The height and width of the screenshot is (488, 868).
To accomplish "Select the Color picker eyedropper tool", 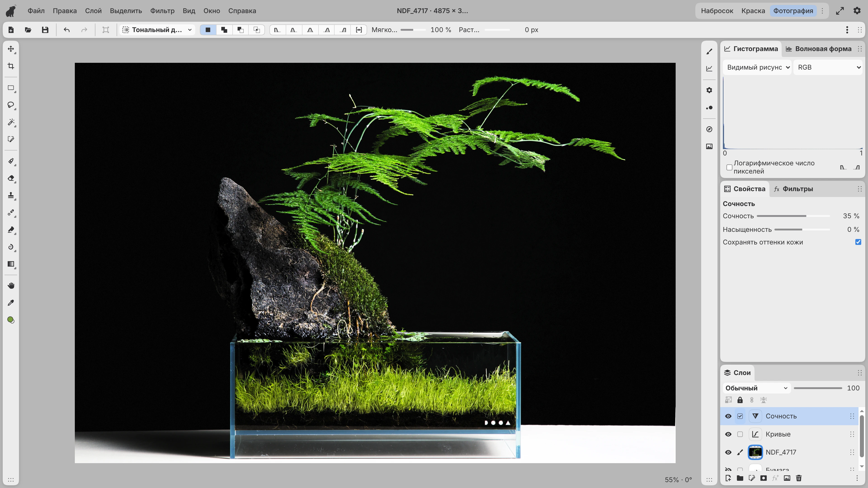I will pos(11,303).
